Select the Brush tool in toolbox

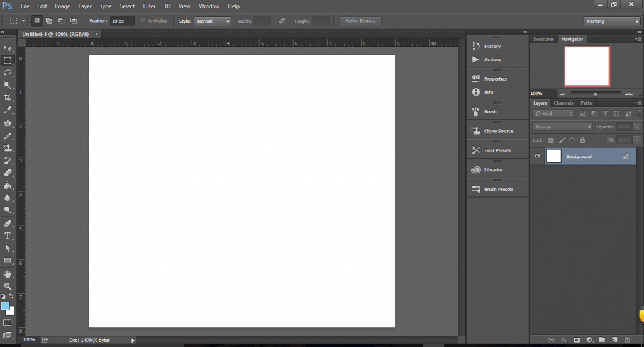pyautogui.click(x=8, y=136)
